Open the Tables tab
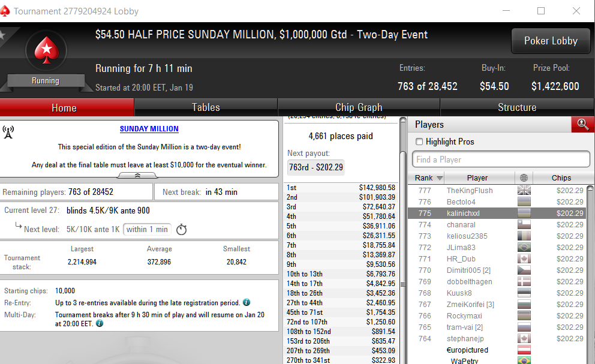 pos(206,107)
